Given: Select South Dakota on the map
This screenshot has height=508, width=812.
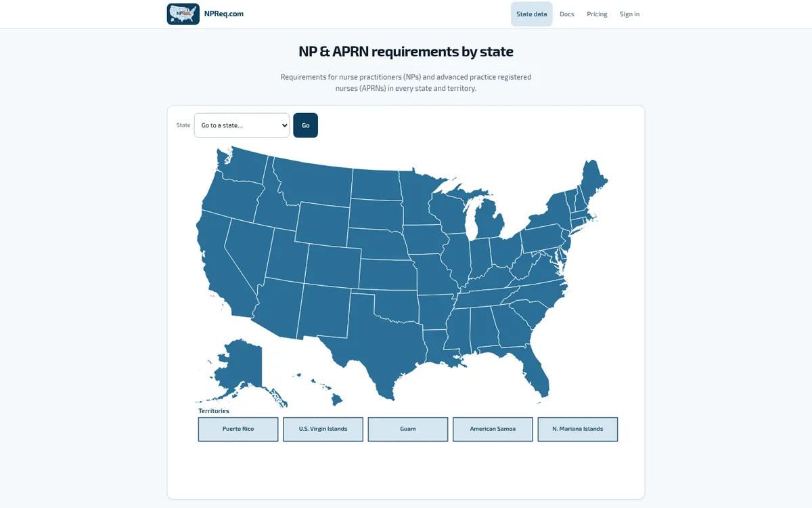Looking at the screenshot, I should click(x=376, y=213).
